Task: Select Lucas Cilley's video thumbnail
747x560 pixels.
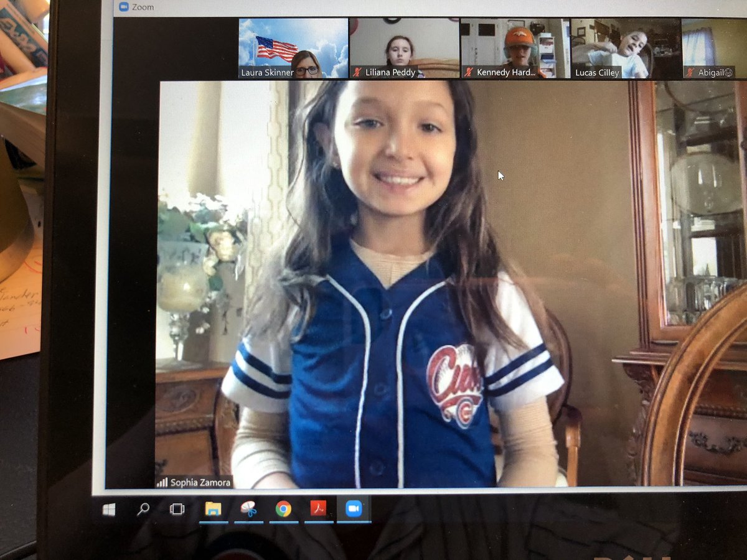Action: [626, 48]
